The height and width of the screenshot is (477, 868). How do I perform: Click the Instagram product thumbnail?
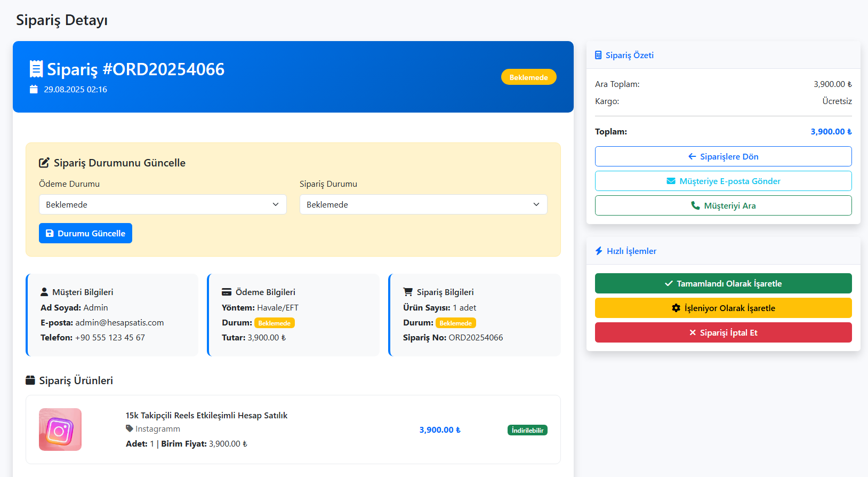(60, 430)
